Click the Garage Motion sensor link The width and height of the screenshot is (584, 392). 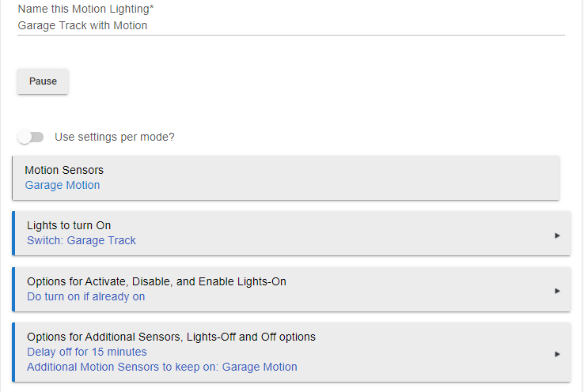tap(63, 185)
